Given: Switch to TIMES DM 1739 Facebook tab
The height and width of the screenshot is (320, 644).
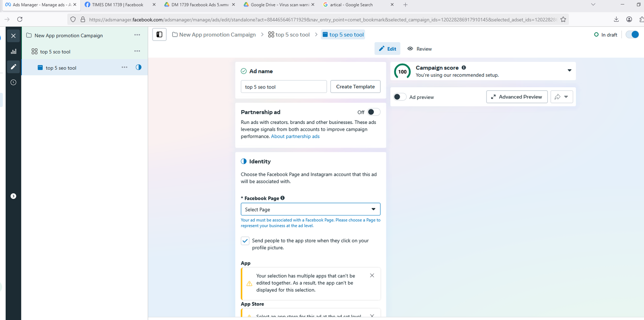Looking at the screenshot, I should pos(117,5).
